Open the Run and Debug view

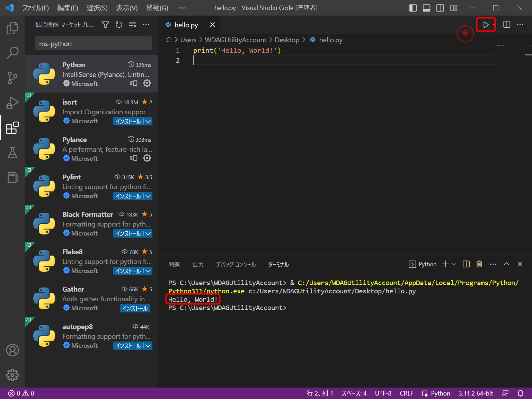click(12, 103)
